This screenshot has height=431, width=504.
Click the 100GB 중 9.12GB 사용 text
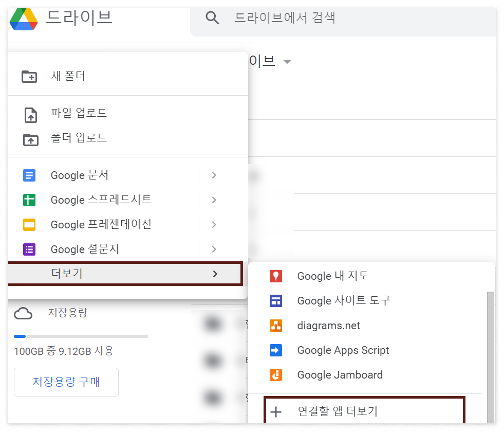(x=64, y=351)
